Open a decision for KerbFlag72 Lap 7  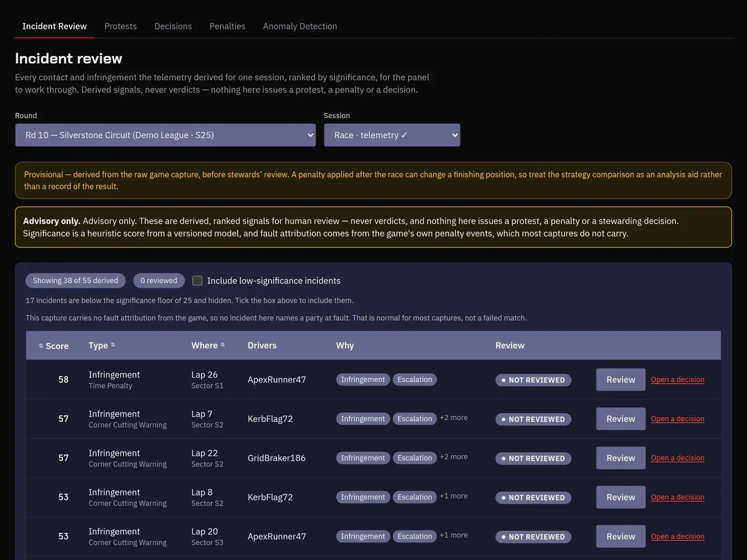click(678, 419)
